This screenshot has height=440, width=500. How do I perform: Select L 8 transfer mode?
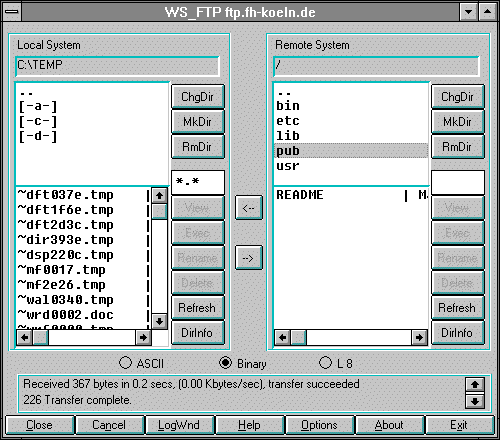coord(336,363)
